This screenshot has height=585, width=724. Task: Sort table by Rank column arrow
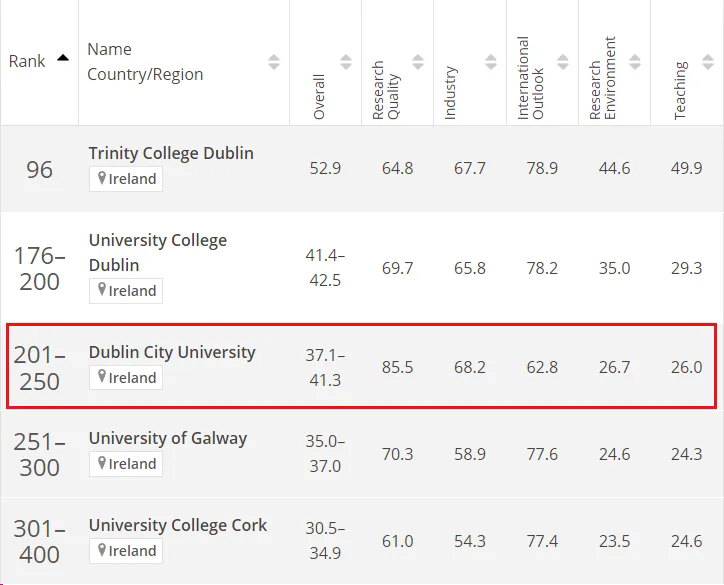(63, 58)
